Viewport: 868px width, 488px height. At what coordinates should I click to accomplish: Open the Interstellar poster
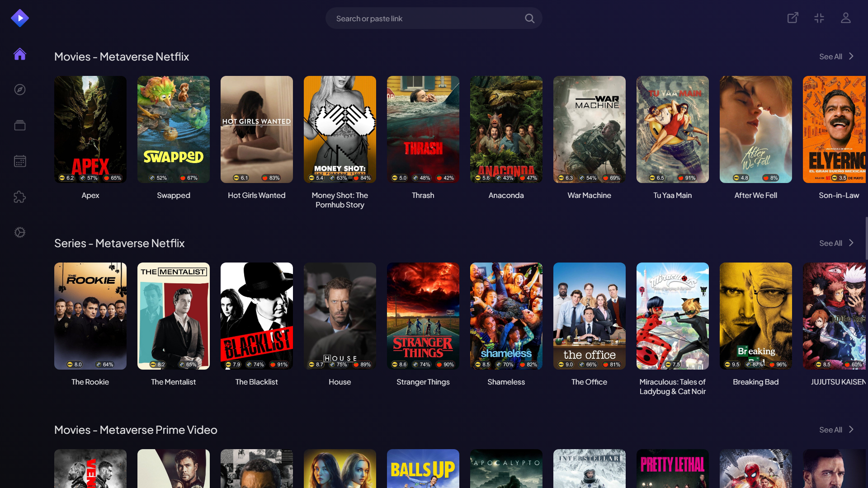coord(590,469)
